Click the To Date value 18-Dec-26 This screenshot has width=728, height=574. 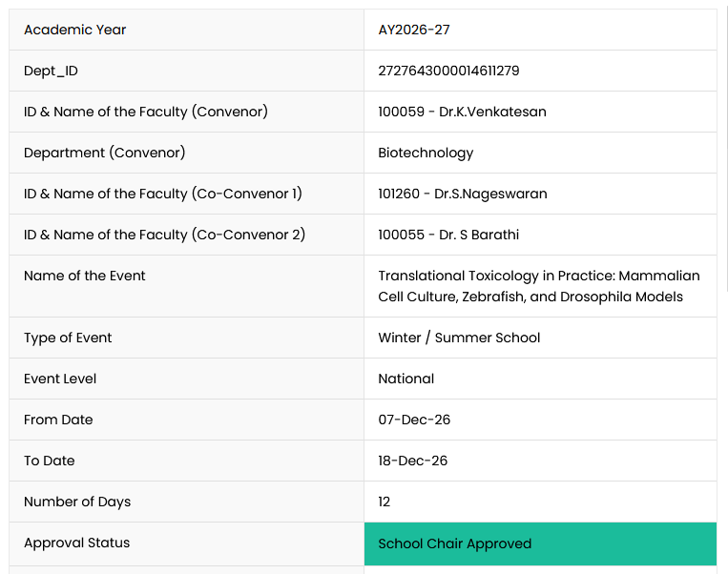(413, 461)
